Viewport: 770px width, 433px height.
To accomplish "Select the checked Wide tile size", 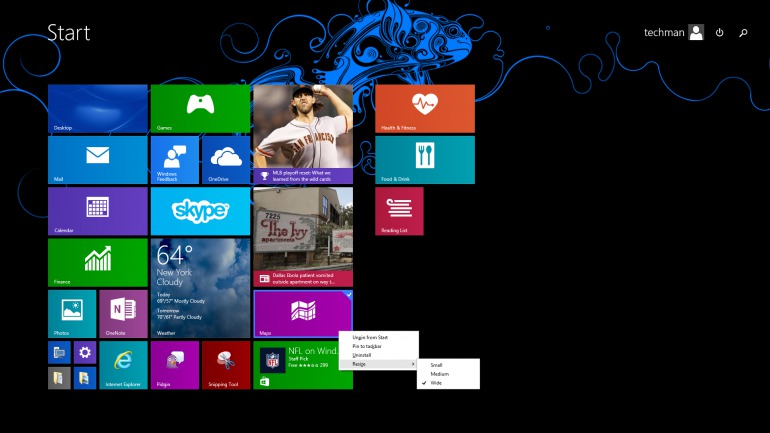I will [448, 382].
